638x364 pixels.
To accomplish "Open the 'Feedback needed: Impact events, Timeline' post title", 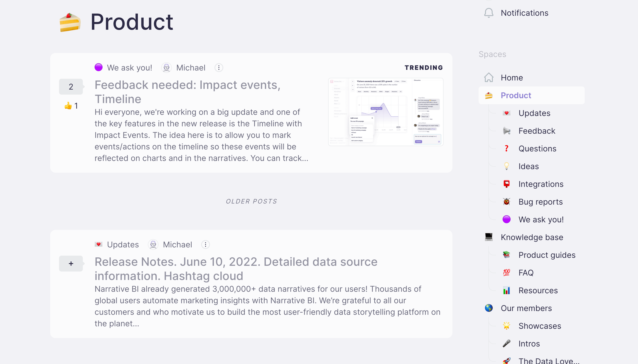I will [x=187, y=92].
